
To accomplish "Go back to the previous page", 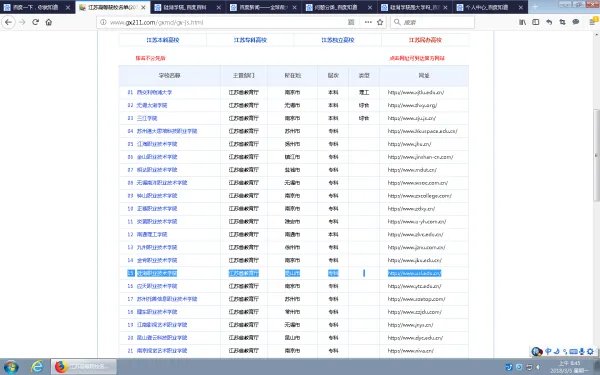I will click(x=8, y=22).
